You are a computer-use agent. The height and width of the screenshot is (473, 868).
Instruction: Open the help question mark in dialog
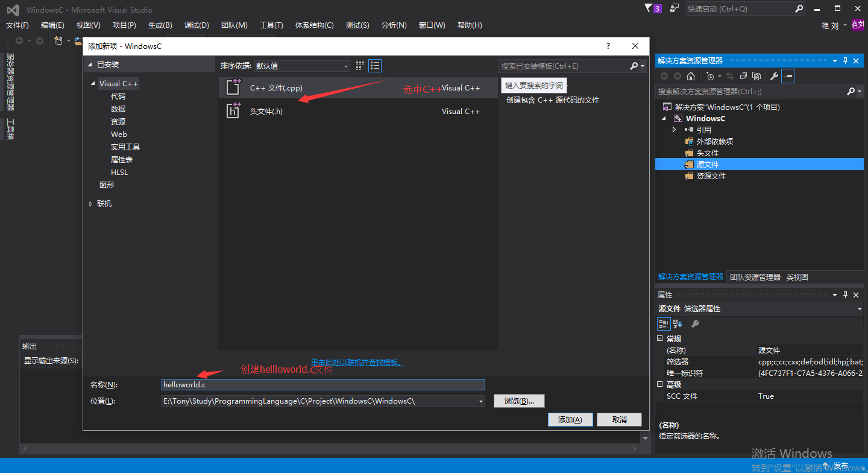[608, 46]
